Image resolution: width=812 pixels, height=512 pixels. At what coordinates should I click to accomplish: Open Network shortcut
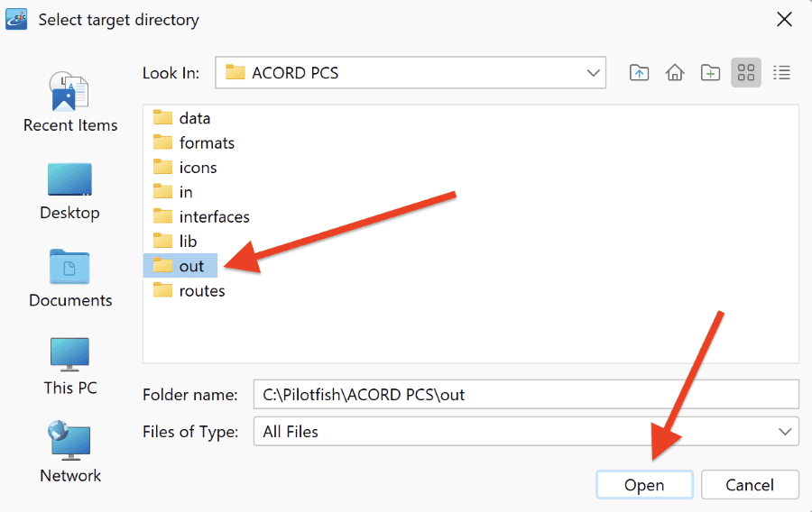pyautogui.click(x=70, y=452)
